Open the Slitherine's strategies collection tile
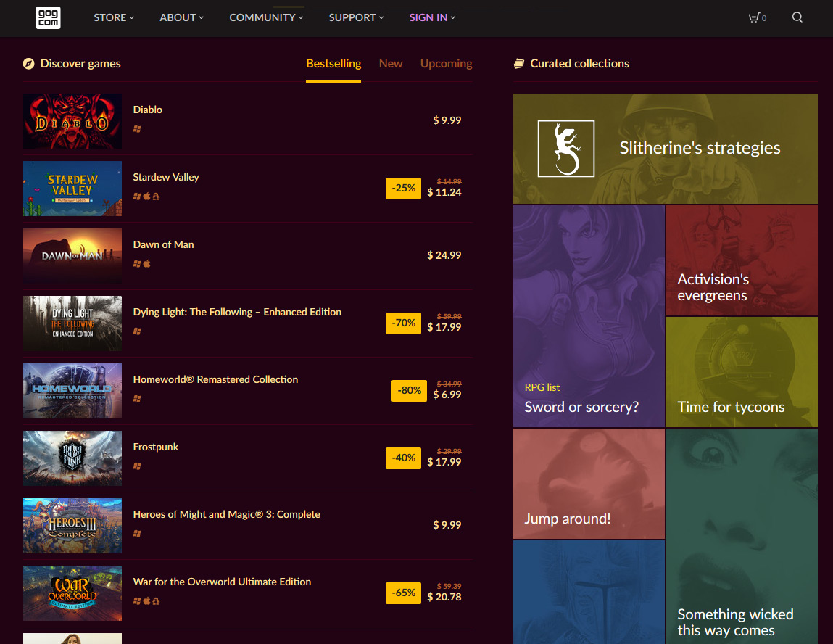The image size is (833, 644). point(665,149)
